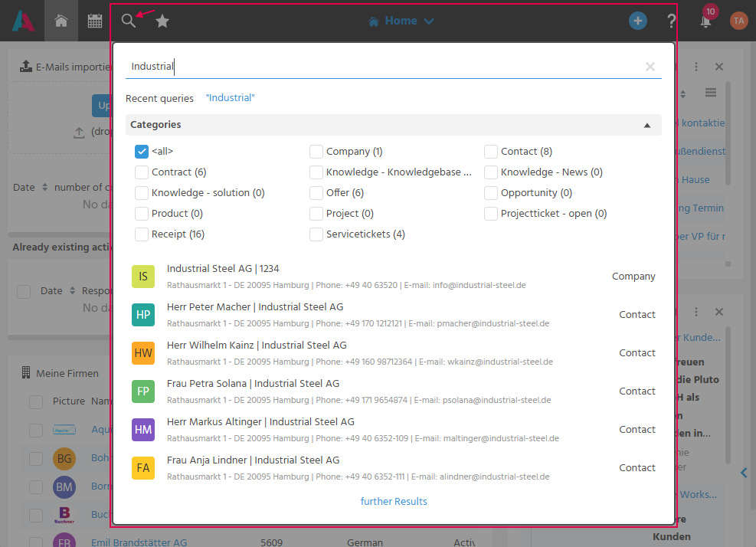Click the FA avatar for Anja Lindner

click(x=143, y=468)
